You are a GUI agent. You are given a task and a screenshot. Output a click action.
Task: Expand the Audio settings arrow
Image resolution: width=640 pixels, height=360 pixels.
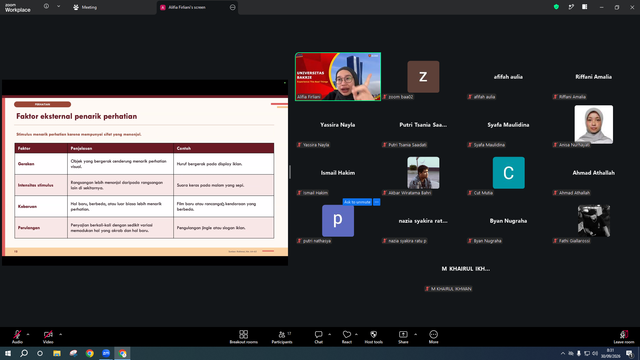coord(28,334)
